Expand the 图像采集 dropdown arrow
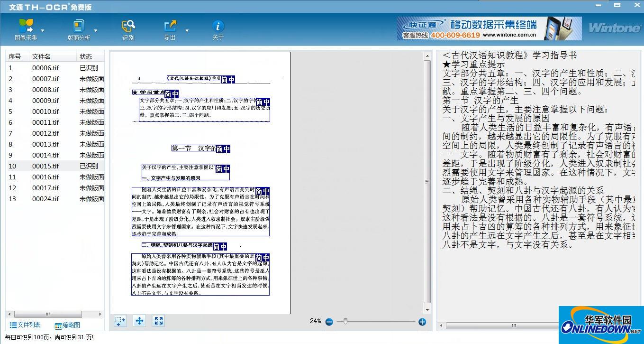The width and height of the screenshot is (644, 344). (x=43, y=30)
